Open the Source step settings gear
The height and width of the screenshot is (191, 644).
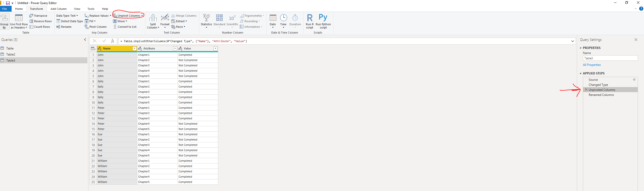[634, 79]
